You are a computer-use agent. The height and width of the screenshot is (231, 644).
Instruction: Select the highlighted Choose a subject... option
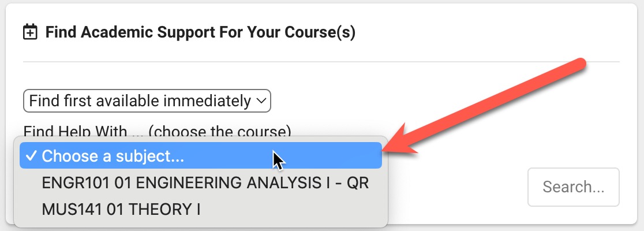click(201, 155)
